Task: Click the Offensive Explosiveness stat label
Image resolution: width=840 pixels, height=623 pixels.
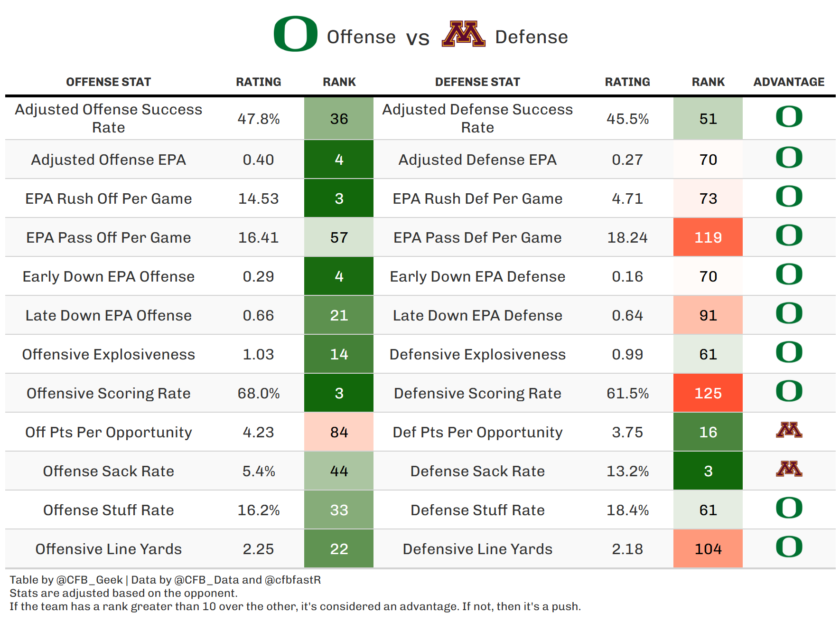Action: (x=108, y=354)
